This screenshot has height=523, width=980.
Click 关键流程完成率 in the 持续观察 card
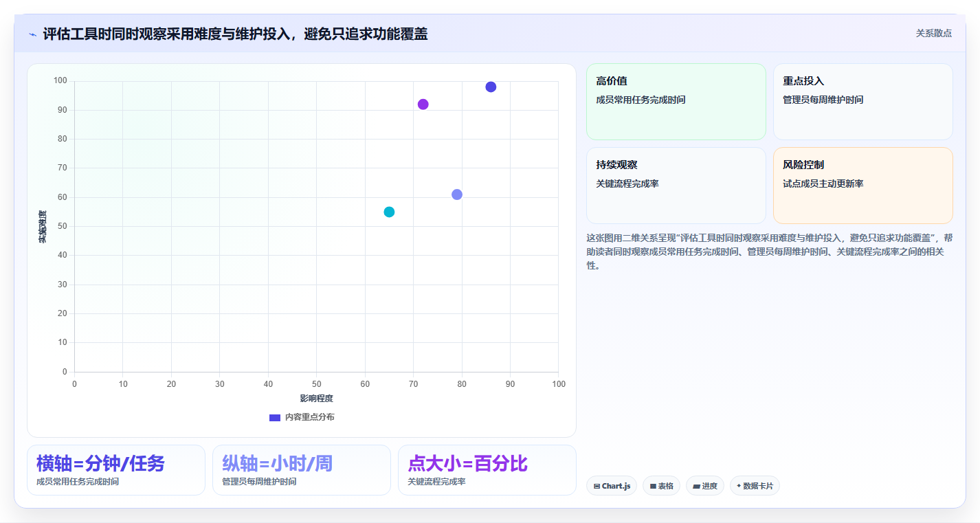(627, 183)
